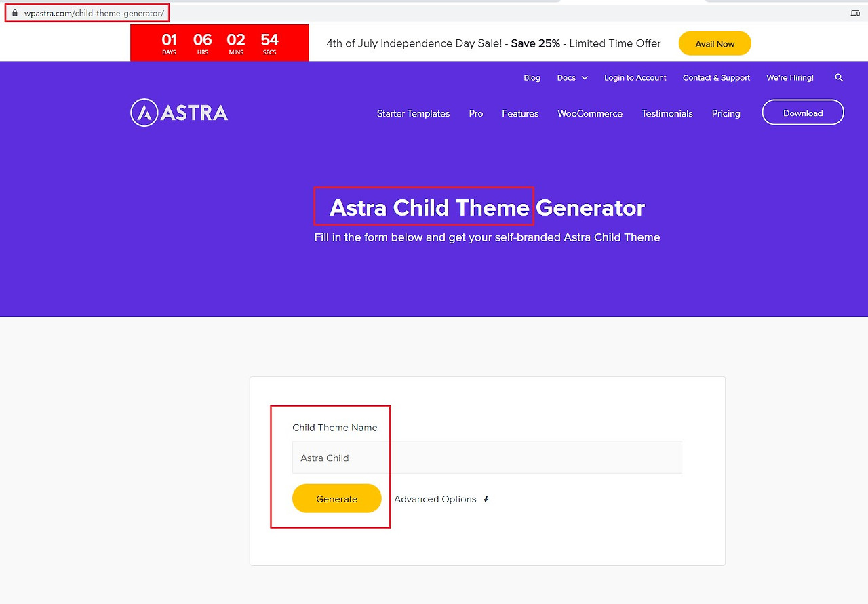This screenshot has width=868, height=604.
Task: Select Pricing from the navigation menu
Action: click(726, 113)
